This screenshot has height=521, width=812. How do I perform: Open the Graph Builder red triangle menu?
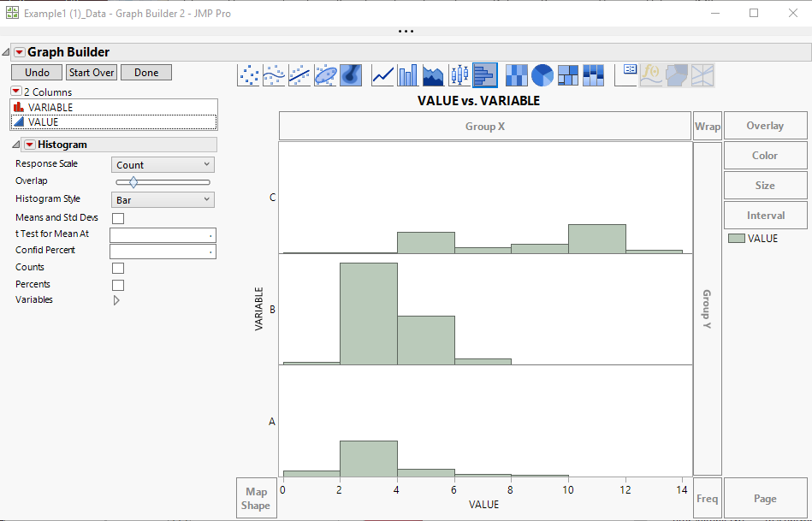[19, 52]
